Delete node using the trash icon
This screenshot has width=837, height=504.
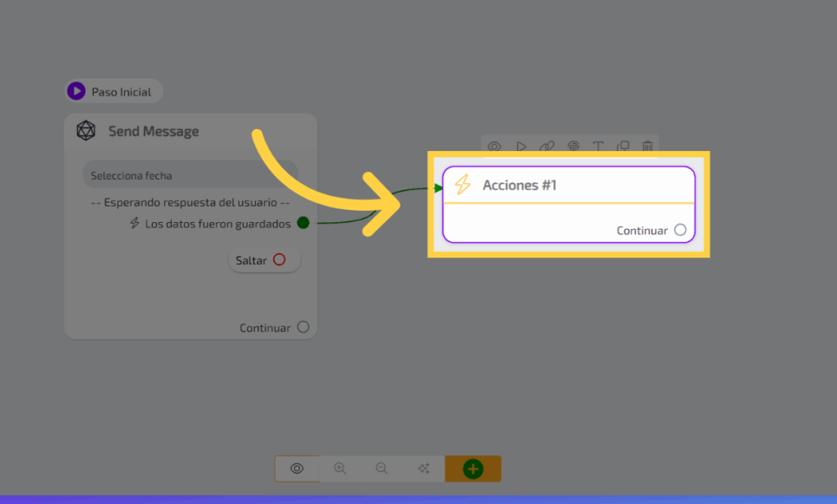[x=647, y=146]
